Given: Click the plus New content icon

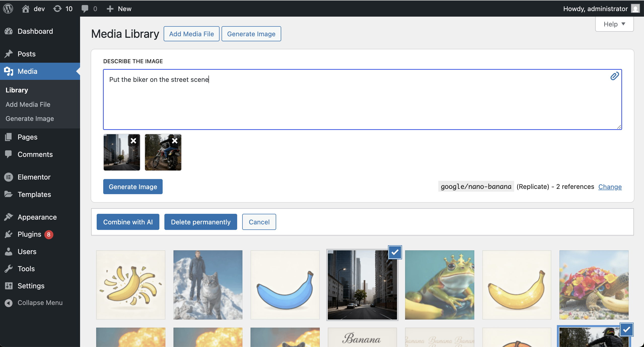Looking at the screenshot, I should (110, 9).
